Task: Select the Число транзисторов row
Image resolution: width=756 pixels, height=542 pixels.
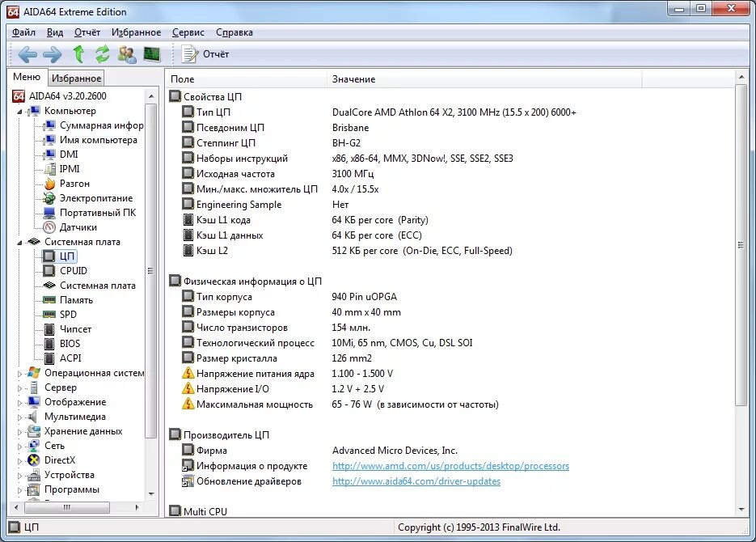Action: [x=277, y=328]
